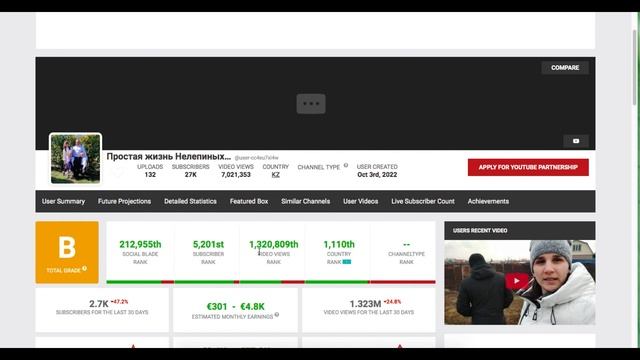Click the 7,021,353 video views count
The width and height of the screenshot is (640, 360).
pos(236,175)
